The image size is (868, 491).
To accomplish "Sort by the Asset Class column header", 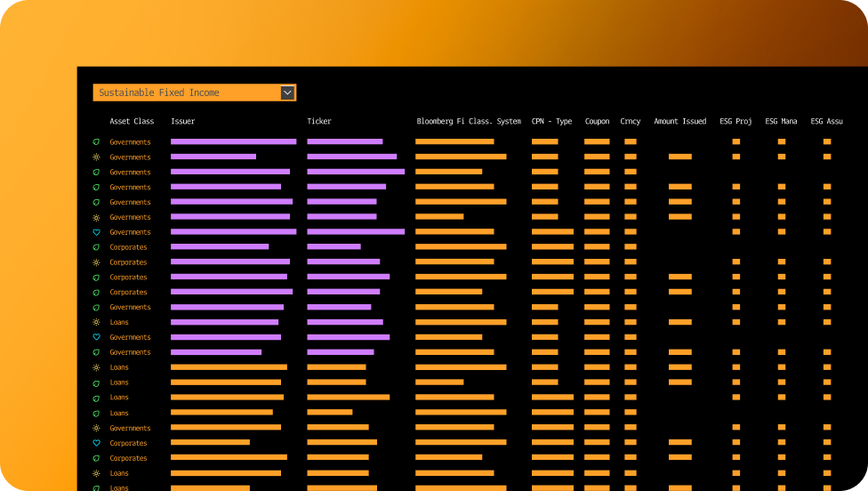I will tap(132, 122).
